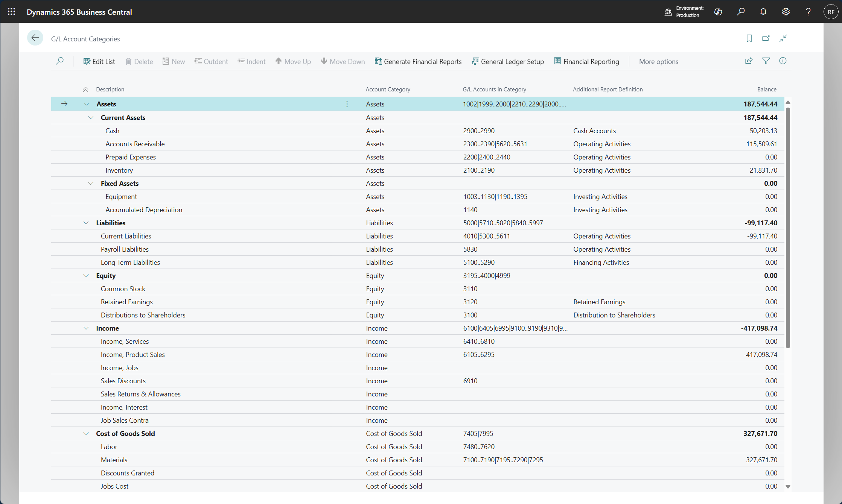Select the Accounts Receivable row

(x=417, y=144)
